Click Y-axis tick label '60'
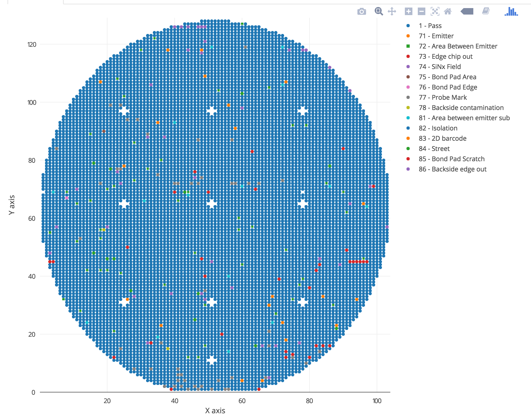 (32, 218)
